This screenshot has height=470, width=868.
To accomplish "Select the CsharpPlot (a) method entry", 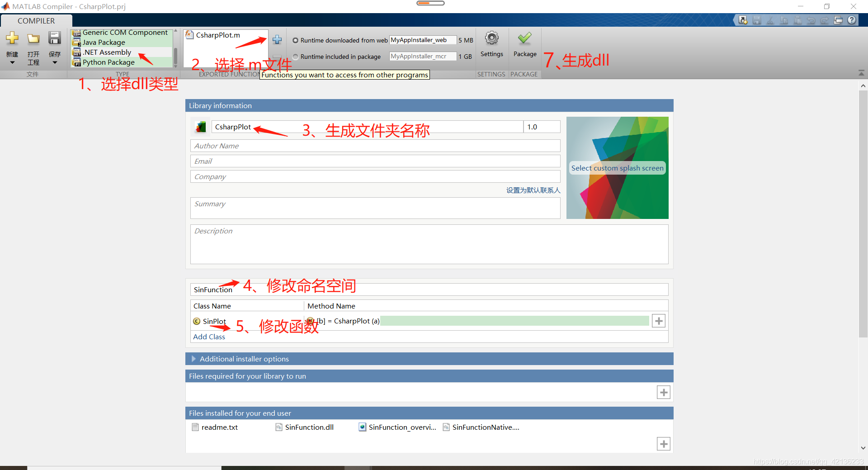I will [347, 321].
